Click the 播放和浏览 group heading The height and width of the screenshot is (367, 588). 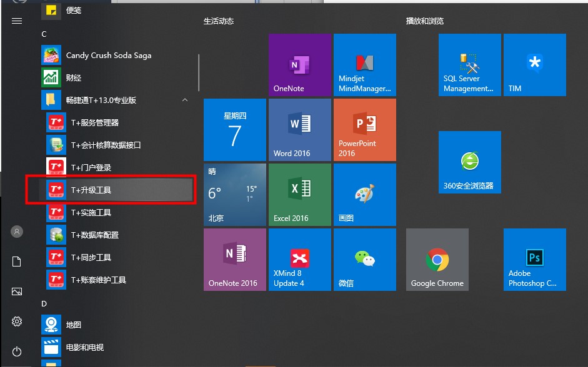pos(424,21)
